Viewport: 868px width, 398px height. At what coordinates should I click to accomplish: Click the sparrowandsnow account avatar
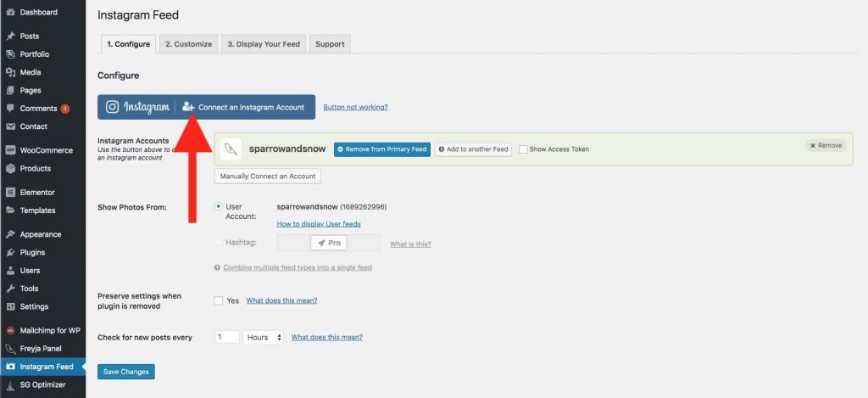[x=231, y=149]
